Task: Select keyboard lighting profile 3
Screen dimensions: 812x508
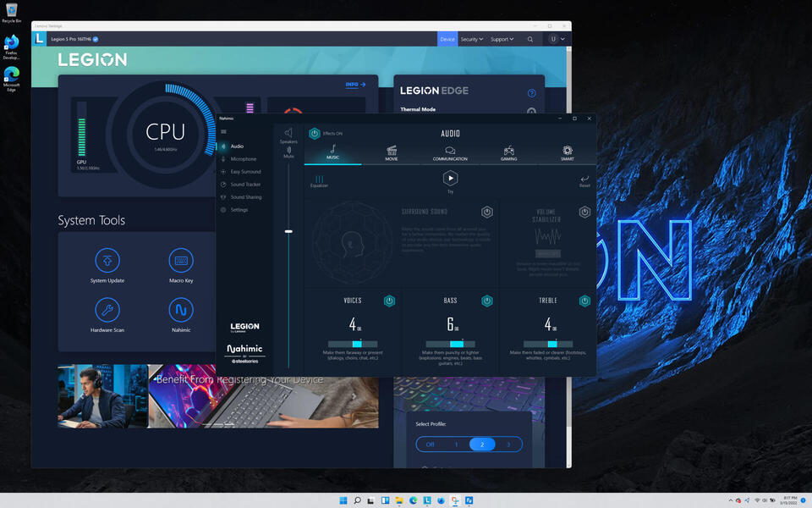Action: [x=508, y=444]
